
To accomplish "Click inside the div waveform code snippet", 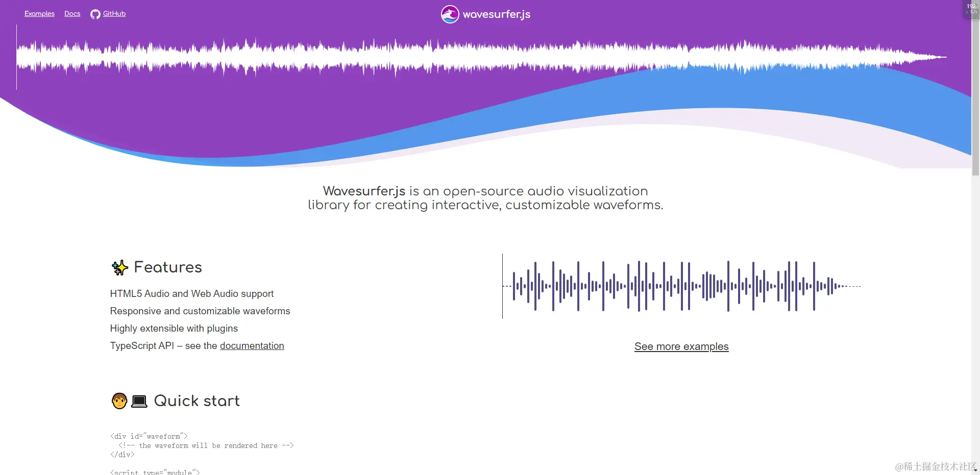I will [202, 445].
